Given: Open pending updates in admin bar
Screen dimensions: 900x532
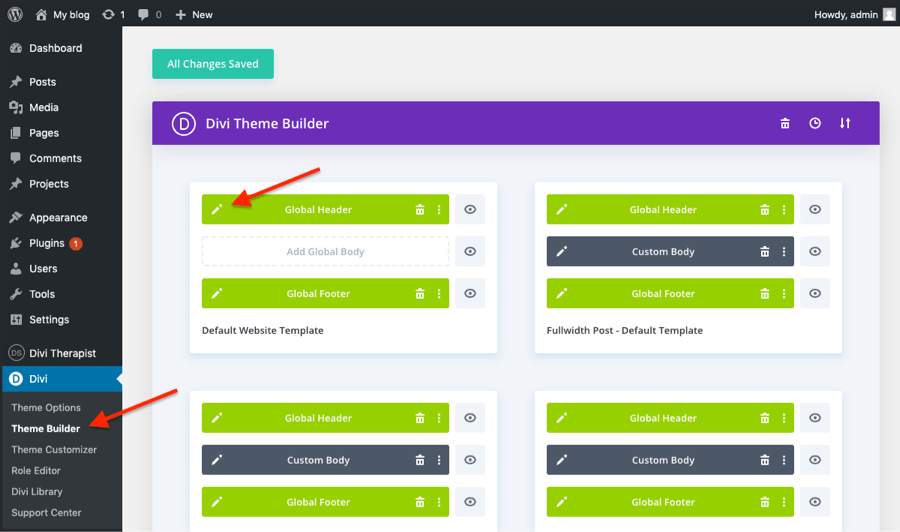Looking at the screenshot, I should [113, 14].
